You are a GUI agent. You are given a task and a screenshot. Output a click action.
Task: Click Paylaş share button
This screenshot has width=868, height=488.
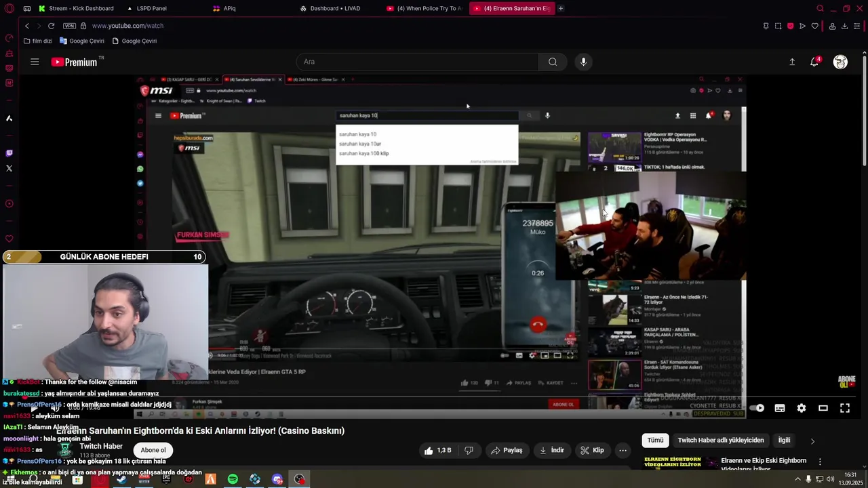coord(507,450)
